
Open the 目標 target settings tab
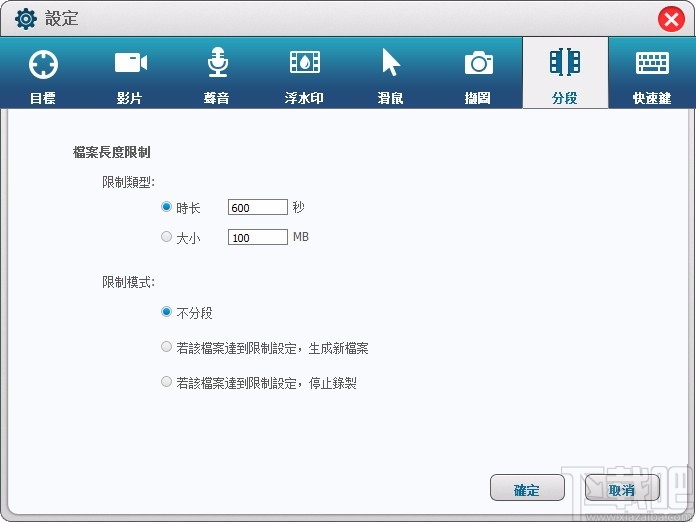[x=43, y=73]
